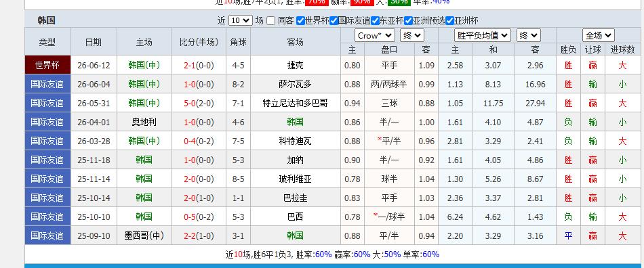Click the 巴拉圭 team link
644x268 pixels.
pyautogui.click(x=296, y=198)
